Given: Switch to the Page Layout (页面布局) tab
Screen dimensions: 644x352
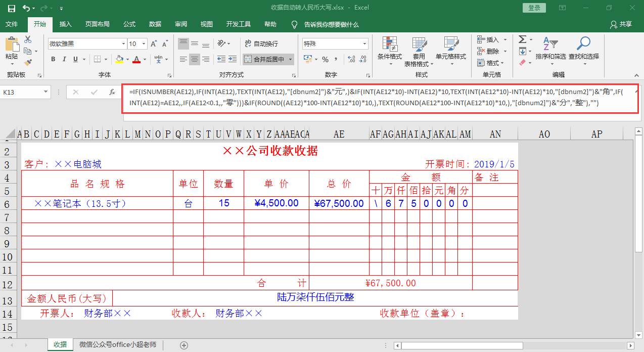Looking at the screenshot, I should click(97, 24).
